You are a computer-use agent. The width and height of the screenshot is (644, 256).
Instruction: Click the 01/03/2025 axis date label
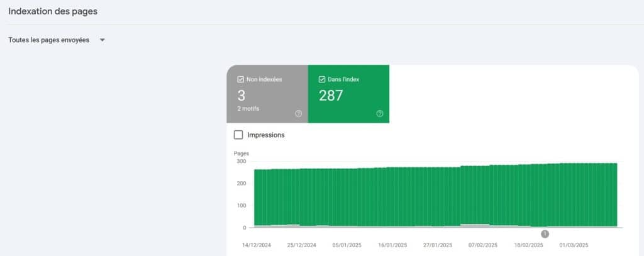574,245
